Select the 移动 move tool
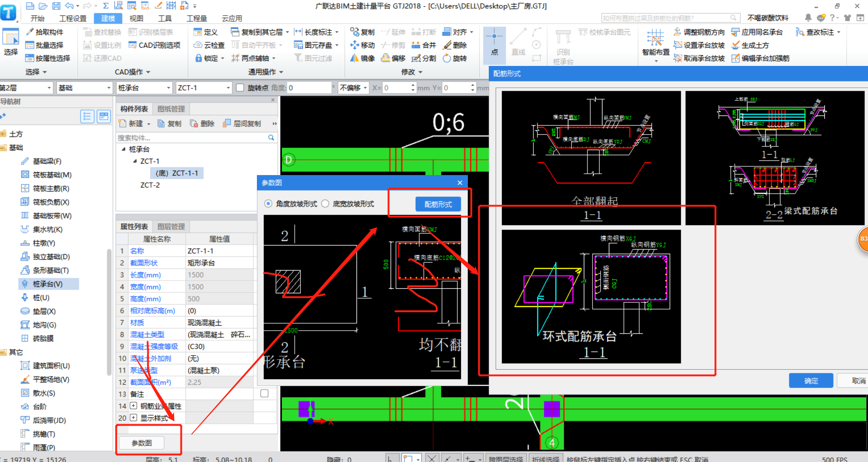This screenshot has height=462, width=868. tap(362, 45)
